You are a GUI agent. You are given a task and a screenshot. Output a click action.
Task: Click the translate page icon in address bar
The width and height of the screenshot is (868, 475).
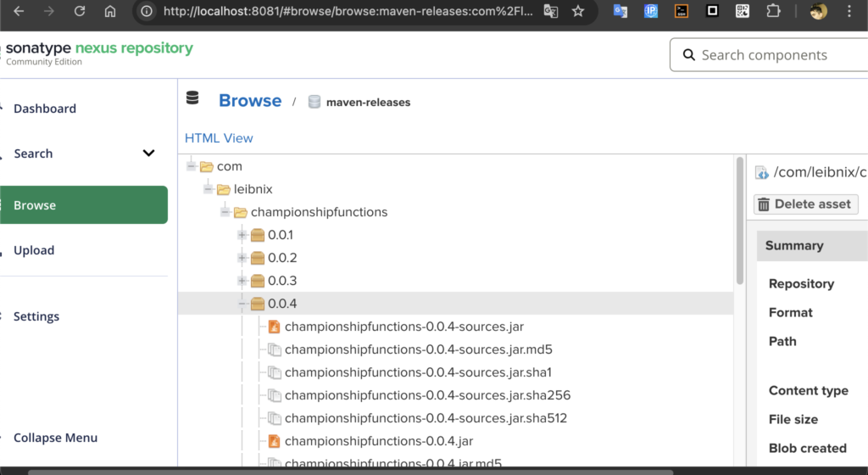pyautogui.click(x=551, y=11)
